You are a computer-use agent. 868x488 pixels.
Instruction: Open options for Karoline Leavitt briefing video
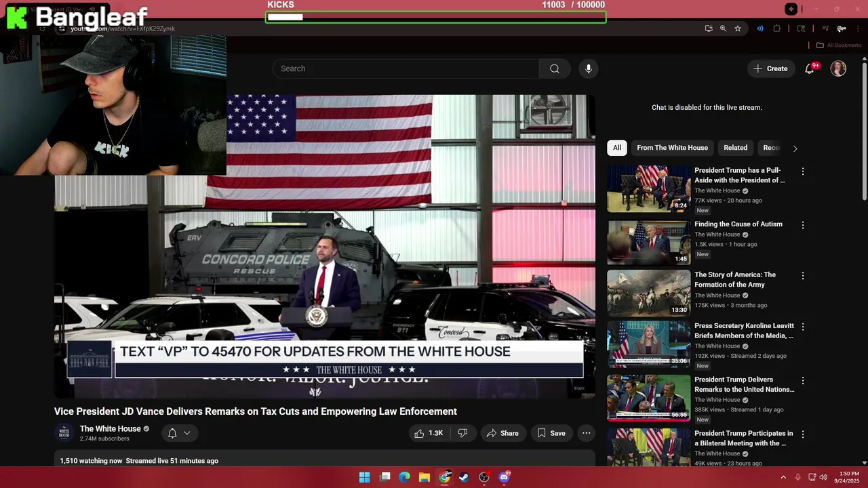tap(803, 327)
